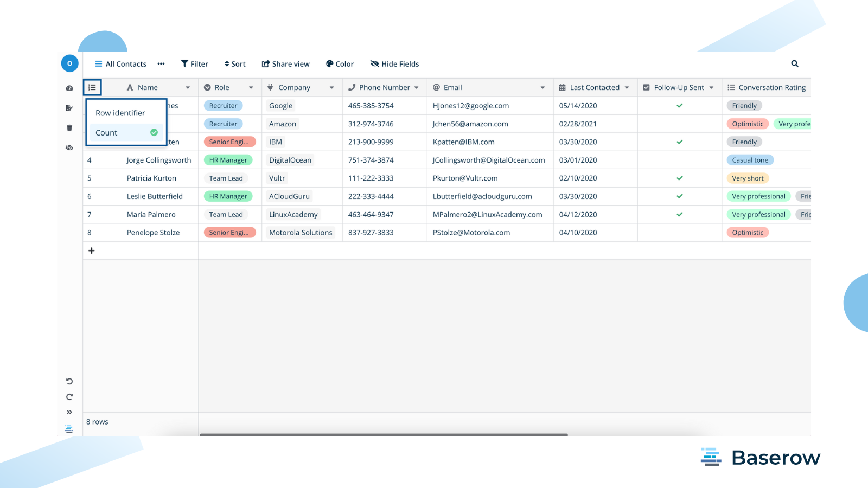Select the company cell Motorola Solutions
Screen dimensions: 868x488
point(301,233)
